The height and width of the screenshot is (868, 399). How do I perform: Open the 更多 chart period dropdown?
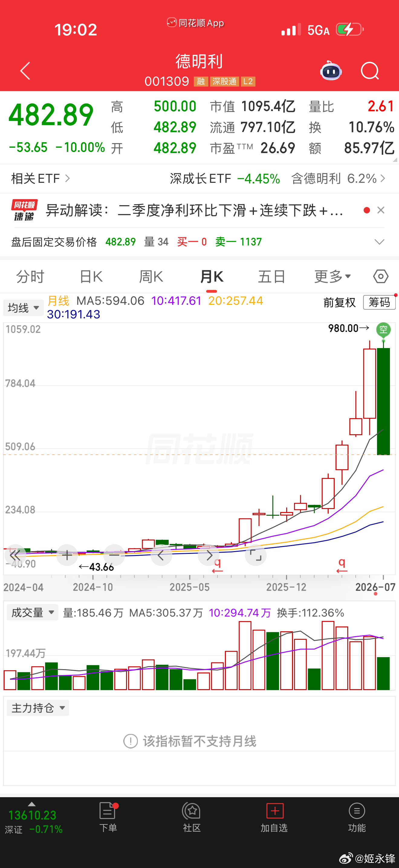click(x=333, y=277)
